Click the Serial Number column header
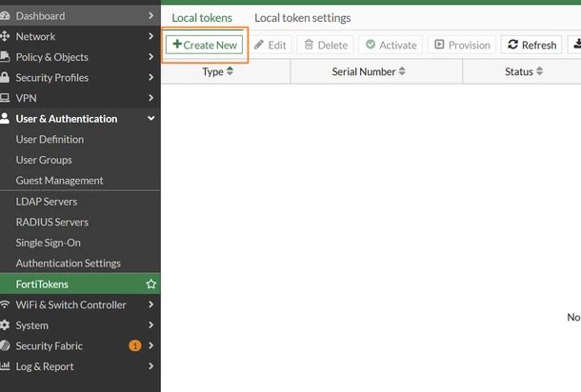This screenshot has height=392, width=581. pos(376,71)
